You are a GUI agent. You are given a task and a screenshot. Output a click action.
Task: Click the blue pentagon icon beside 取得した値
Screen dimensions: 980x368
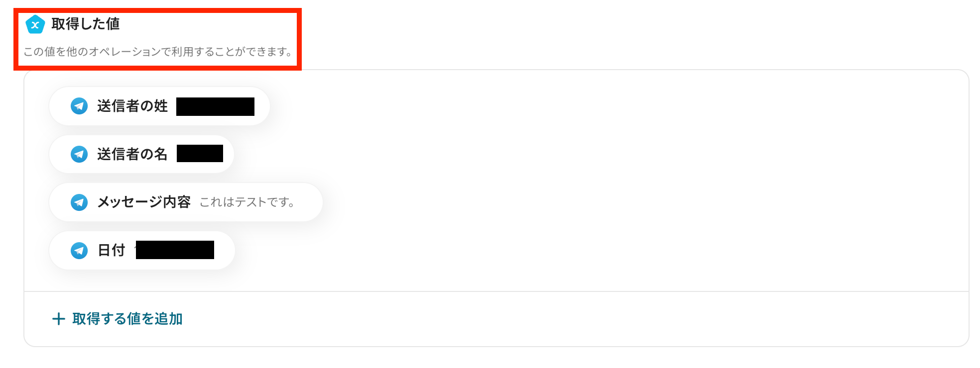pos(35,24)
